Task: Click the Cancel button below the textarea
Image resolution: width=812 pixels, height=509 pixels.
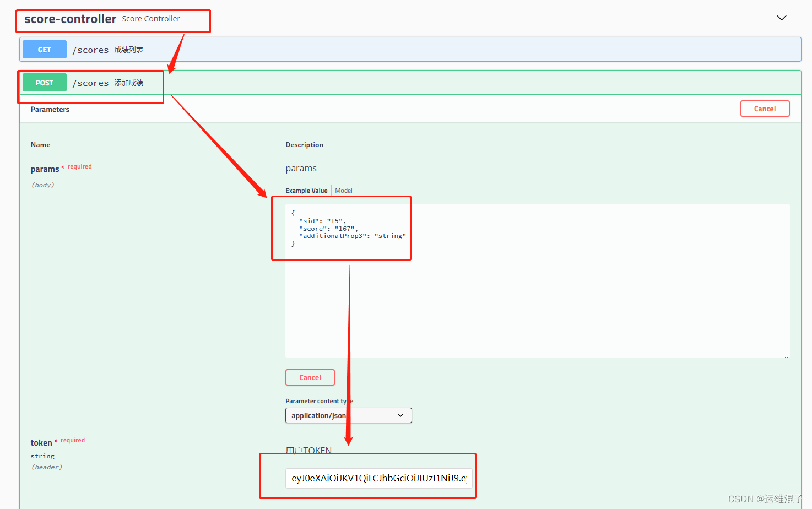Action: [x=310, y=377]
